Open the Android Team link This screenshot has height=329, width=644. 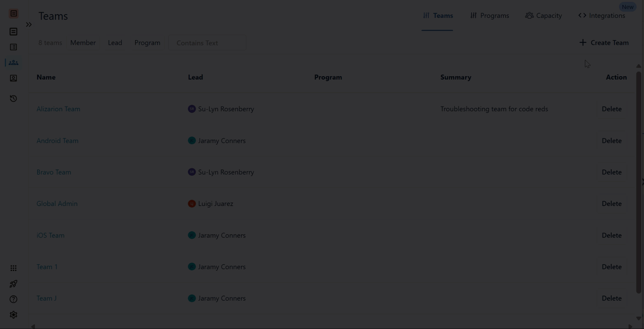coord(57,141)
